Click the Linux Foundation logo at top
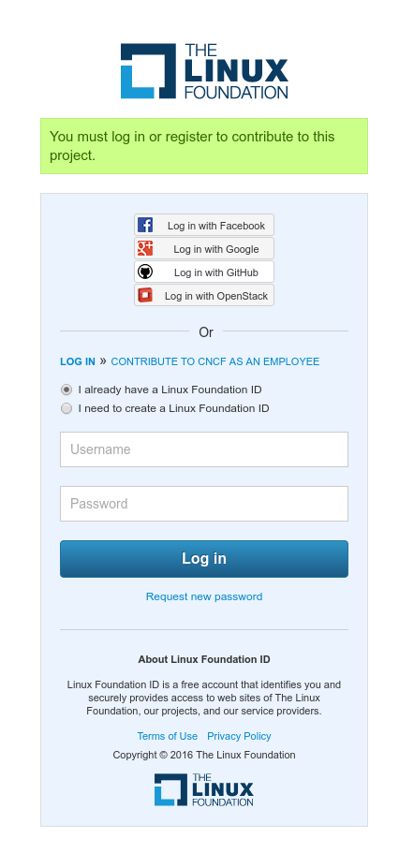 (x=204, y=71)
